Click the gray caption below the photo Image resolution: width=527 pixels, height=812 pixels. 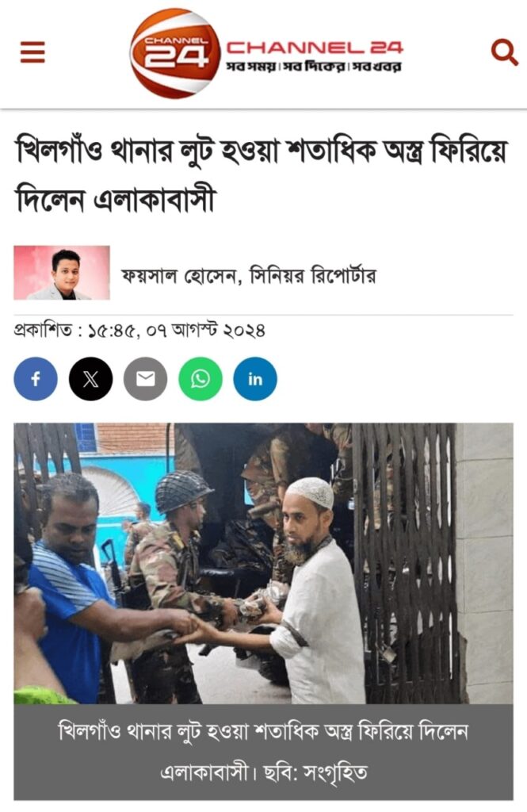click(263, 752)
